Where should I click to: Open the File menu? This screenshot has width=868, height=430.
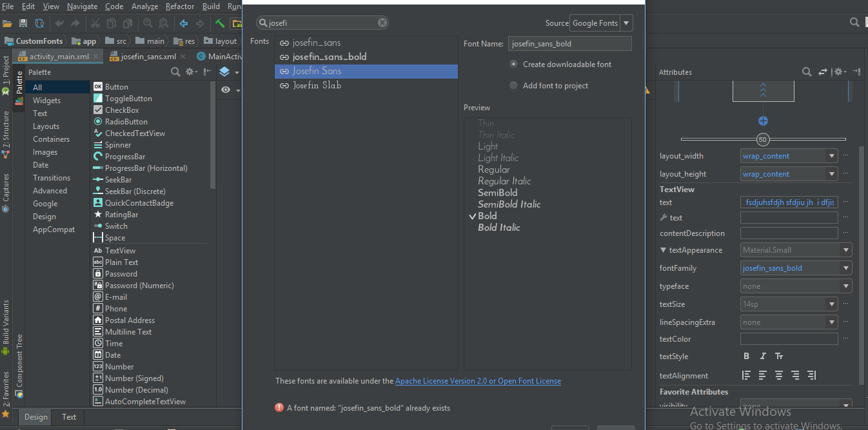coord(8,6)
